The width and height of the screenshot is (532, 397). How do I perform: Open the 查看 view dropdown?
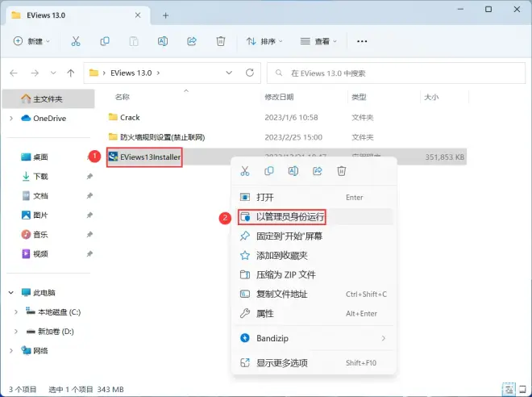[x=318, y=41]
